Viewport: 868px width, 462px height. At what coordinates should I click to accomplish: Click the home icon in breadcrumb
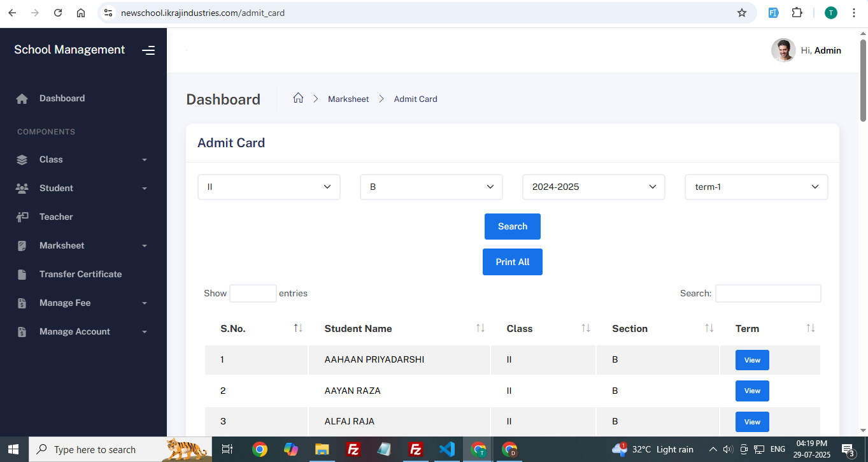point(298,98)
